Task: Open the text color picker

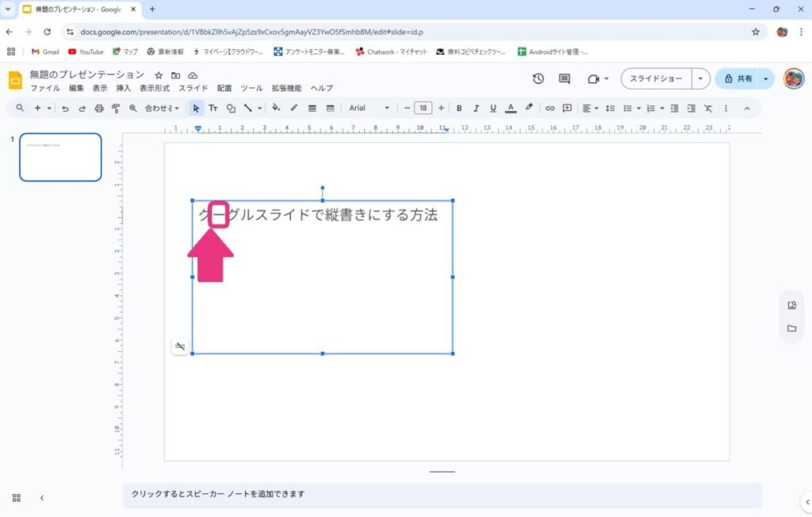Action: click(511, 109)
